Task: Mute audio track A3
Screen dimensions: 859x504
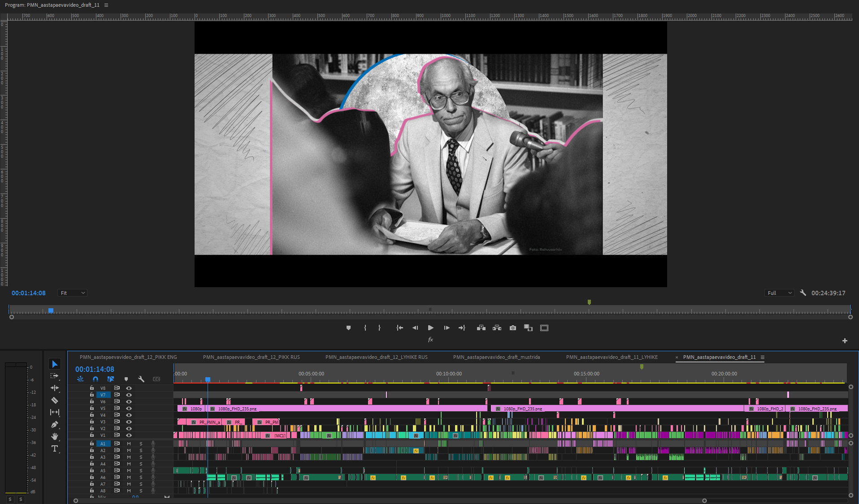Action: click(129, 457)
